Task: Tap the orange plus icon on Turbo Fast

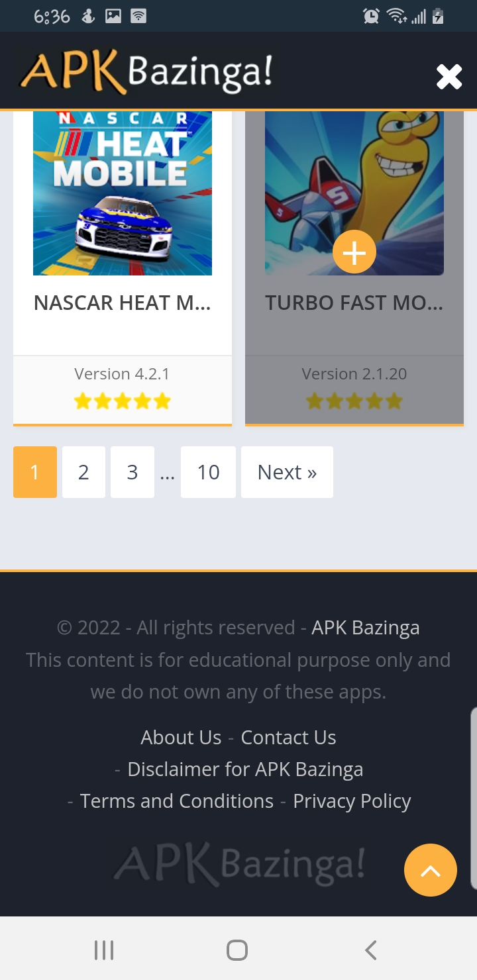Action: point(354,252)
